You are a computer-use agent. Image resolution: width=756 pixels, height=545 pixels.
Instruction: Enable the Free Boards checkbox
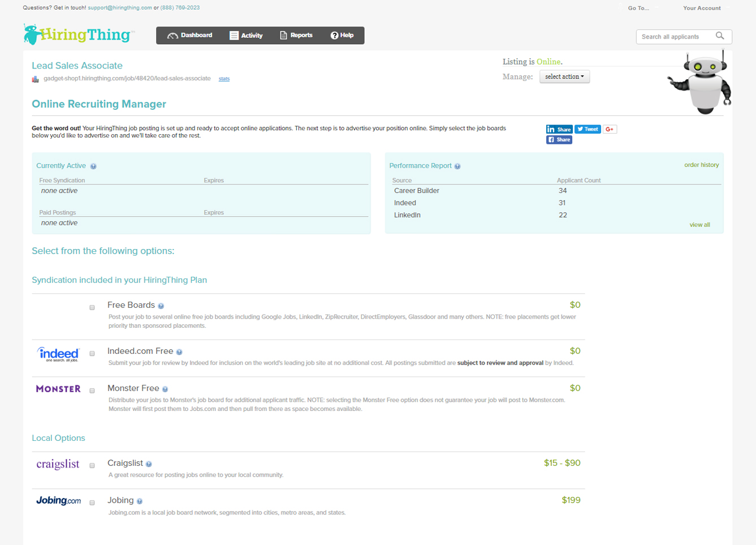92,307
